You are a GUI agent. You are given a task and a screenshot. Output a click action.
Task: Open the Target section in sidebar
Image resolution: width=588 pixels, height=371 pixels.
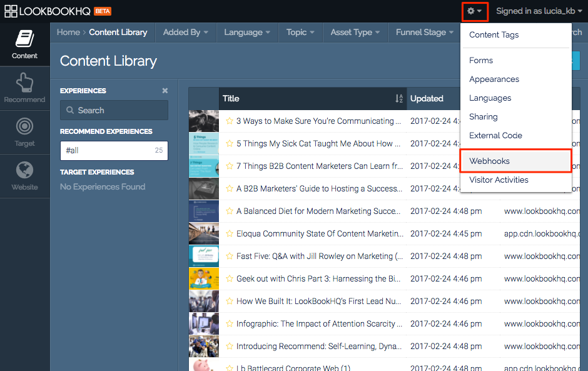point(25,133)
